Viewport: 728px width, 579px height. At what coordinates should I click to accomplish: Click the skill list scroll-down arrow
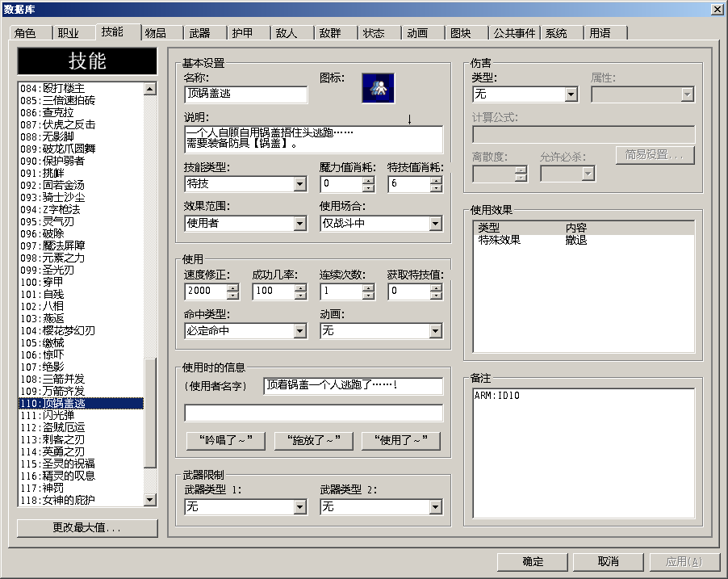[x=150, y=500]
